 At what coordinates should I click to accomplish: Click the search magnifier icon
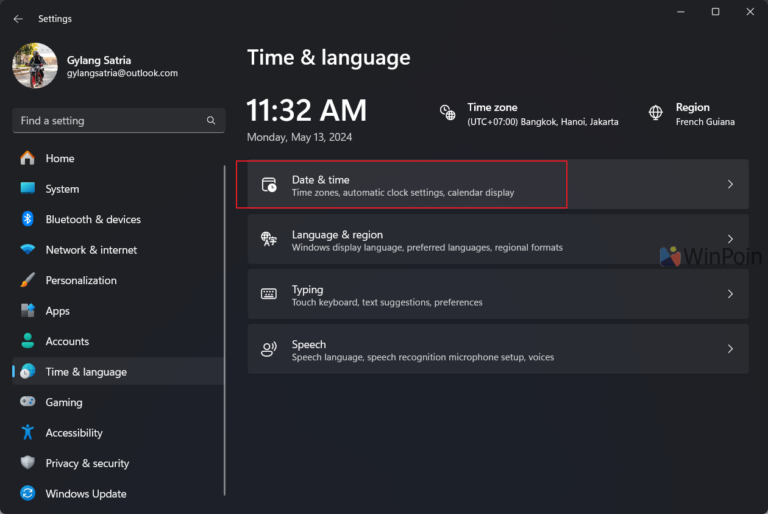coord(211,121)
